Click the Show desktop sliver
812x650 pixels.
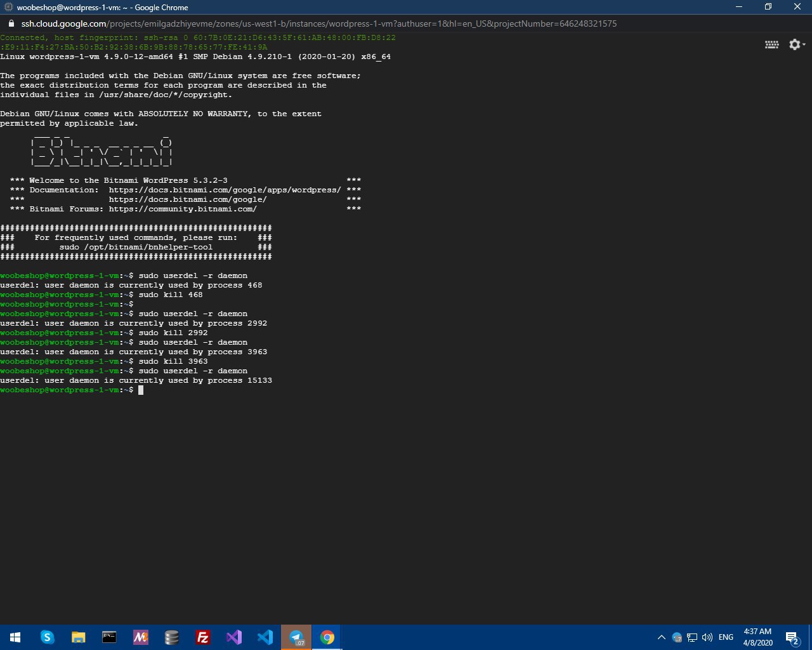(x=810, y=637)
